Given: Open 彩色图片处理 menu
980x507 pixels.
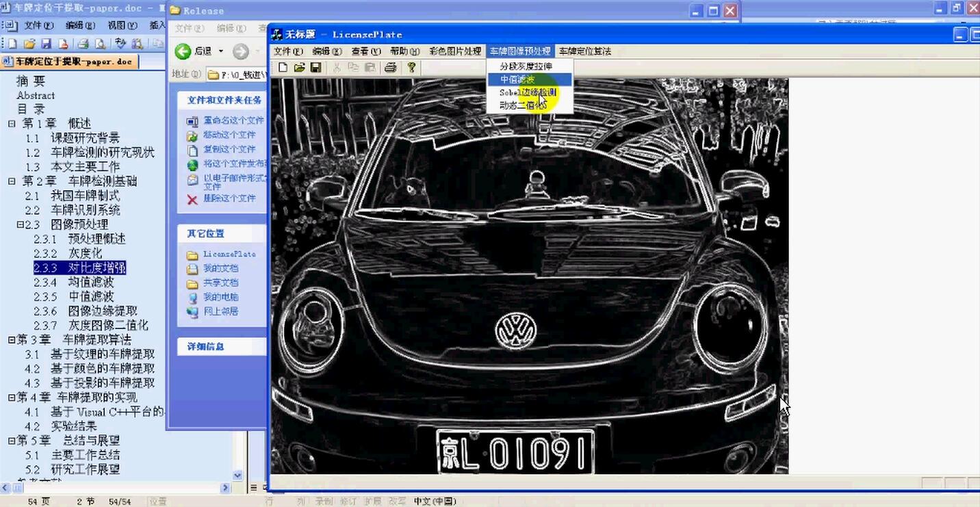Looking at the screenshot, I should [455, 51].
